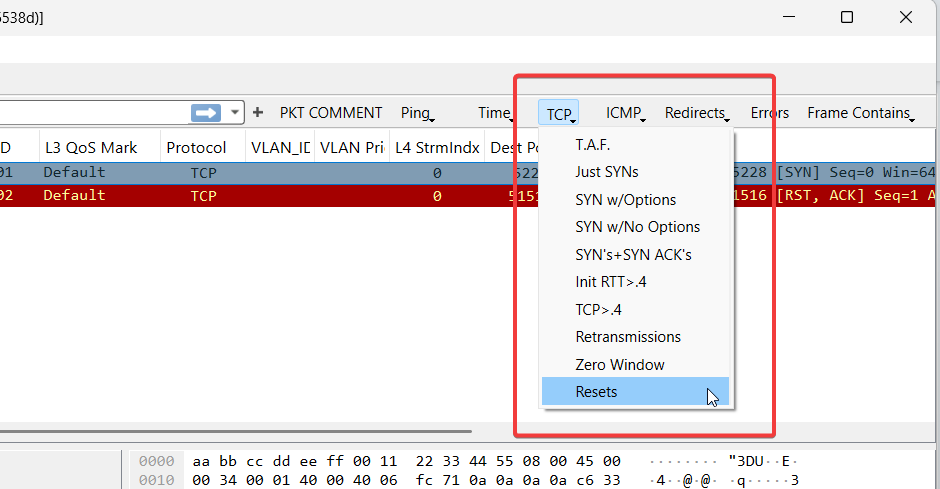This screenshot has height=489, width=940.
Task: Click the plus icon to add filter button
Action: [x=258, y=113]
